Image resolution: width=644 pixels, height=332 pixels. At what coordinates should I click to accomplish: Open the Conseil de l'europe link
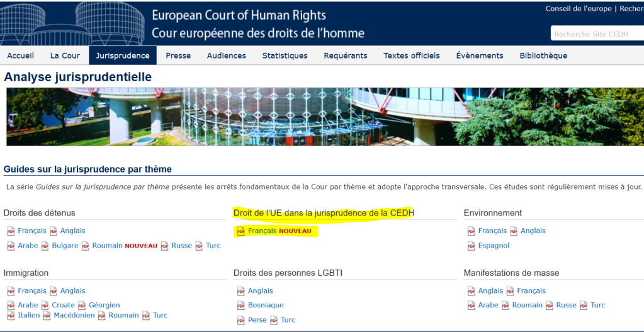pyautogui.click(x=579, y=9)
